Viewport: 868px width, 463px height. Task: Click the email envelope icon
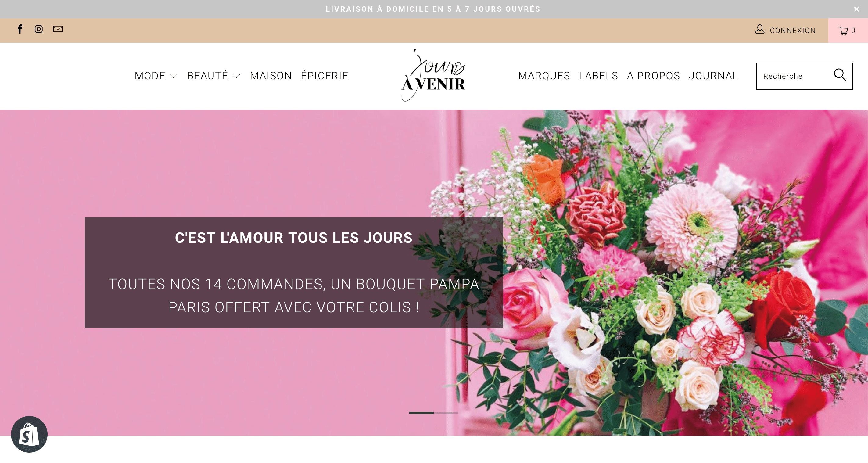(58, 29)
